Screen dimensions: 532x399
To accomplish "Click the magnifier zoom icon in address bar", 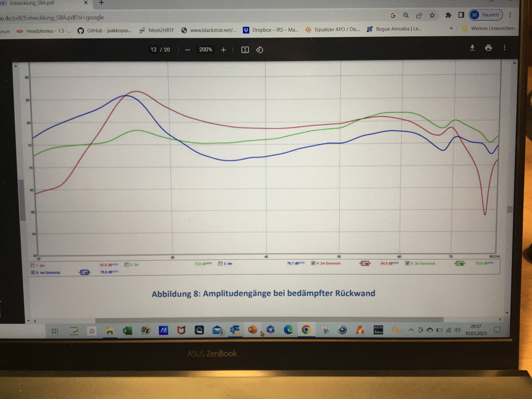I will (x=406, y=15).
